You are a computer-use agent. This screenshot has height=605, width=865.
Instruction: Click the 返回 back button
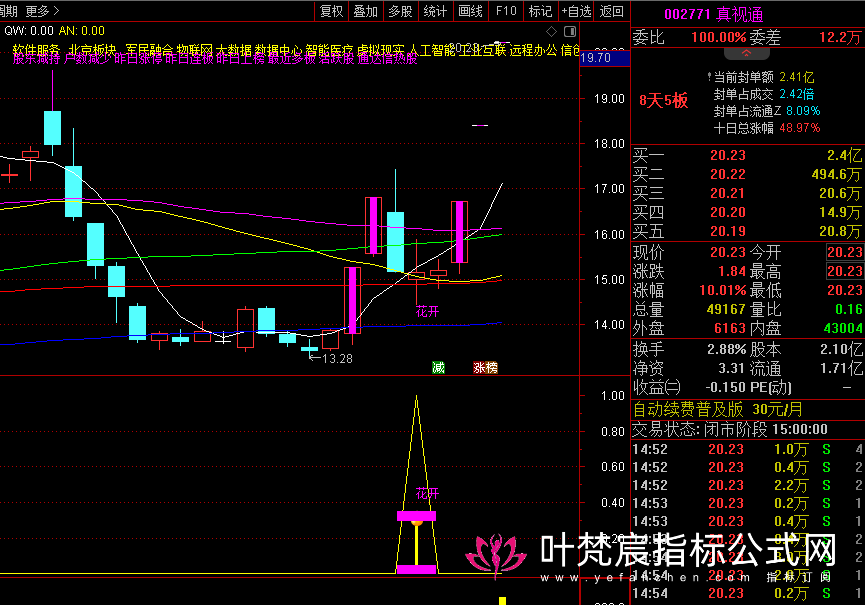click(x=611, y=11)
